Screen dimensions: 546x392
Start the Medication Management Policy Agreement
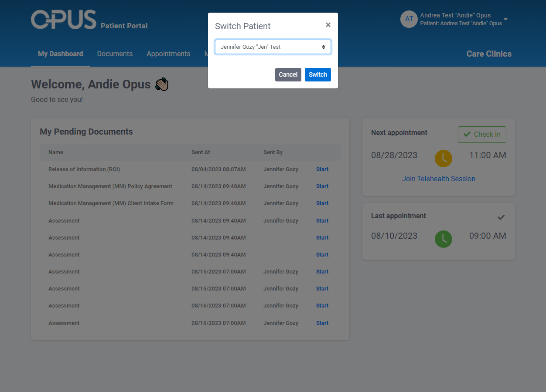click(322, 186)
